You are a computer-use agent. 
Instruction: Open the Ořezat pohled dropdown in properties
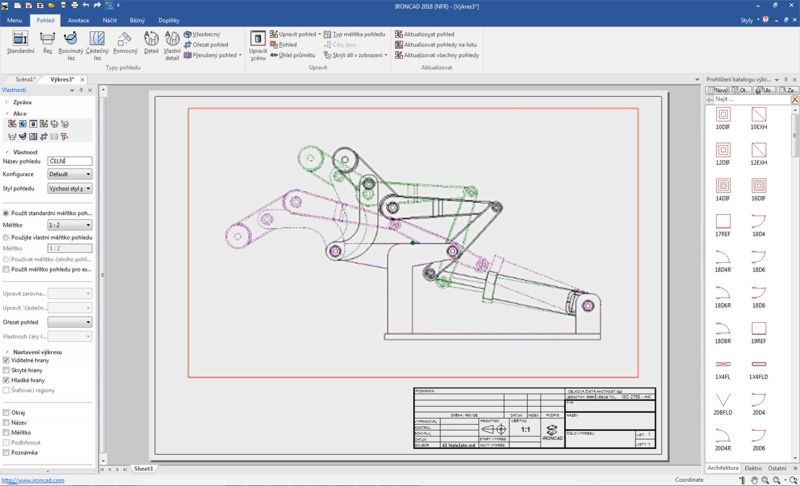(x=69, y=322)
